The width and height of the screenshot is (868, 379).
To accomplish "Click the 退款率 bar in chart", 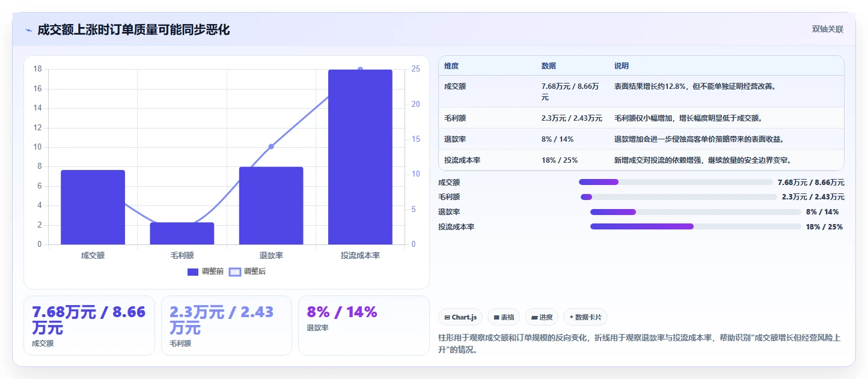I will (x=271, y=205).
